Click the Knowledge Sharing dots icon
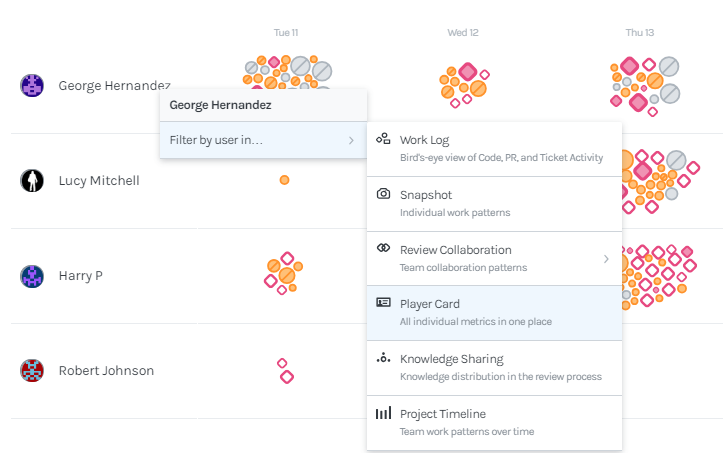The width and height of the screenshot is (723, 453). click(383, 358)
